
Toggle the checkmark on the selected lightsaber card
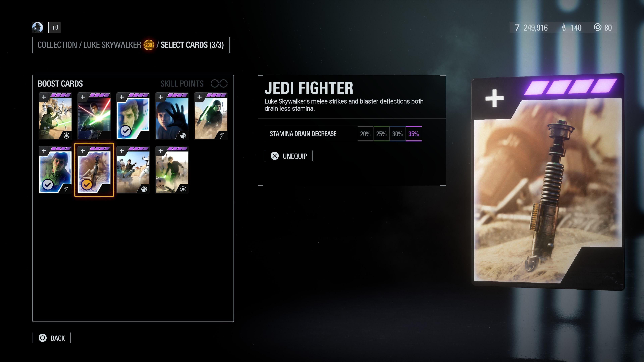tap(87, 185)
